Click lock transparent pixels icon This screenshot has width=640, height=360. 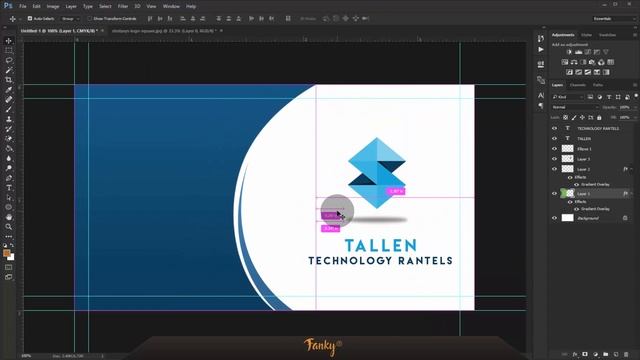click(565, 118)
